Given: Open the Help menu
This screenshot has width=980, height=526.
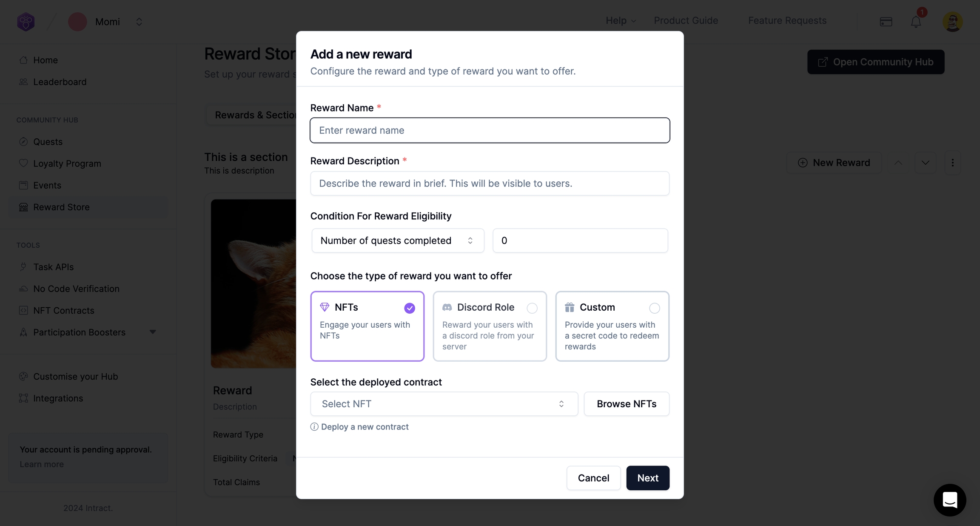Looking at the screenshot, I should pyautogui.click(x=621, y=20).
